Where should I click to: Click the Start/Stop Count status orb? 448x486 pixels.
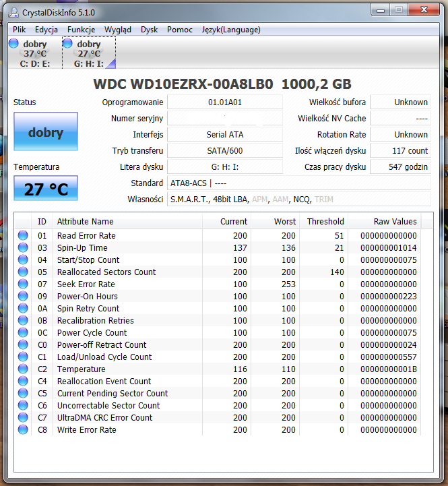click(x=23, y=260)
